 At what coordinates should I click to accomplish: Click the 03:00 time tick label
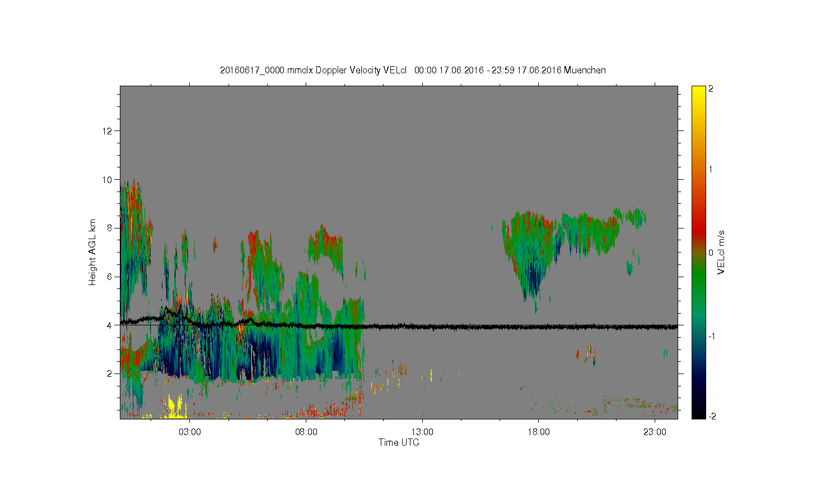(190, 432)
